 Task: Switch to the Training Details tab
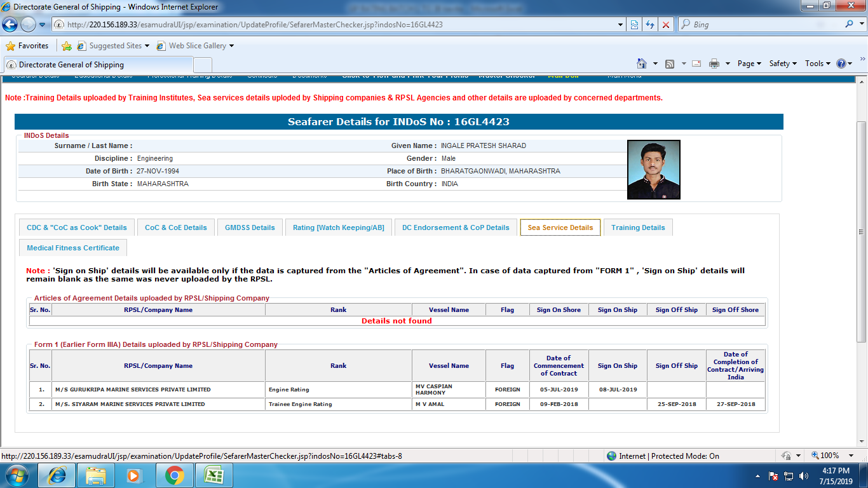(638, 227)
